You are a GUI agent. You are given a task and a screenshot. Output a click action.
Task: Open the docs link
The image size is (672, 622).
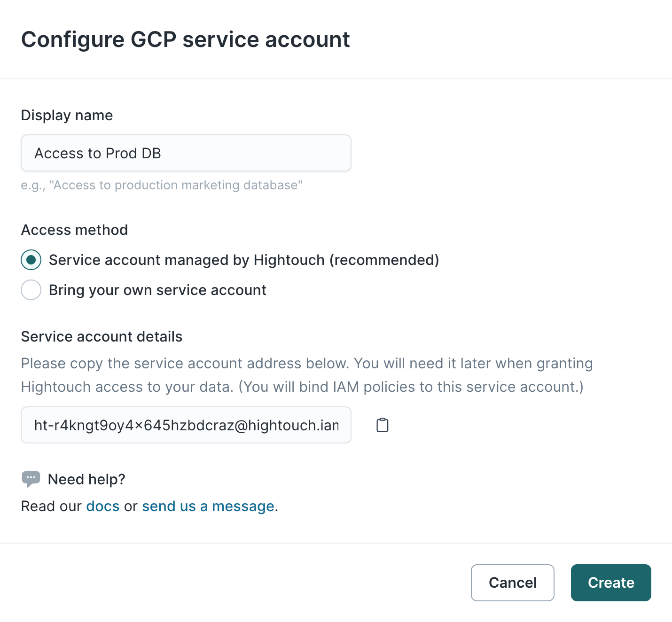click(x=103, y=506)
